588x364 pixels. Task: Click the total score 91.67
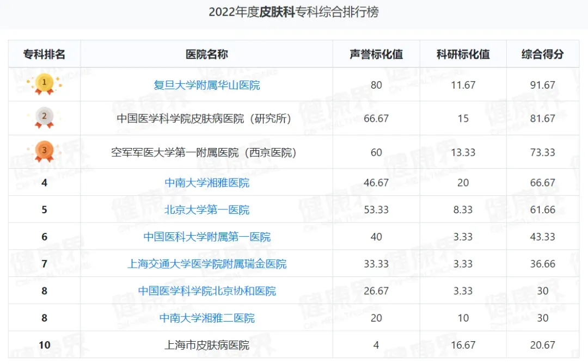(543, 85)
